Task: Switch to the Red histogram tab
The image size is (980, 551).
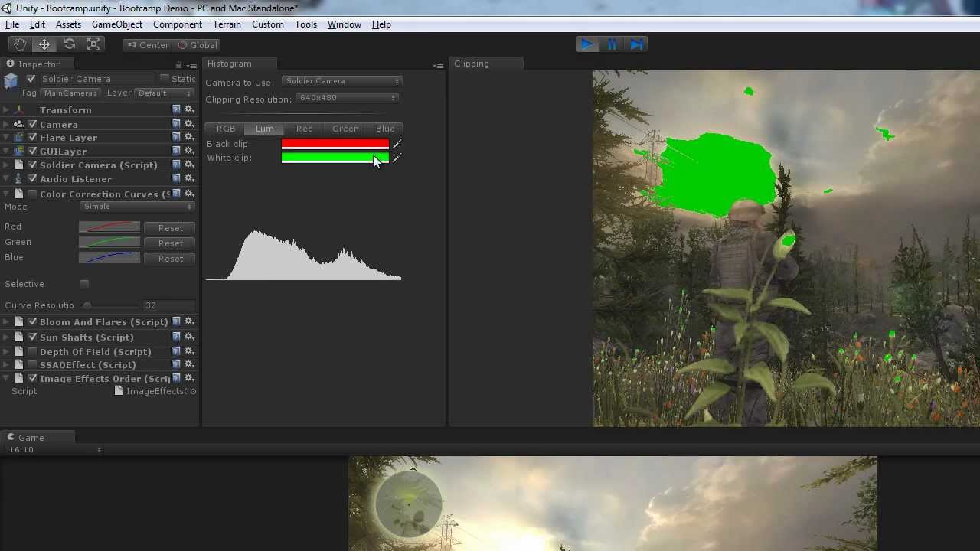Action: point(304,129)
